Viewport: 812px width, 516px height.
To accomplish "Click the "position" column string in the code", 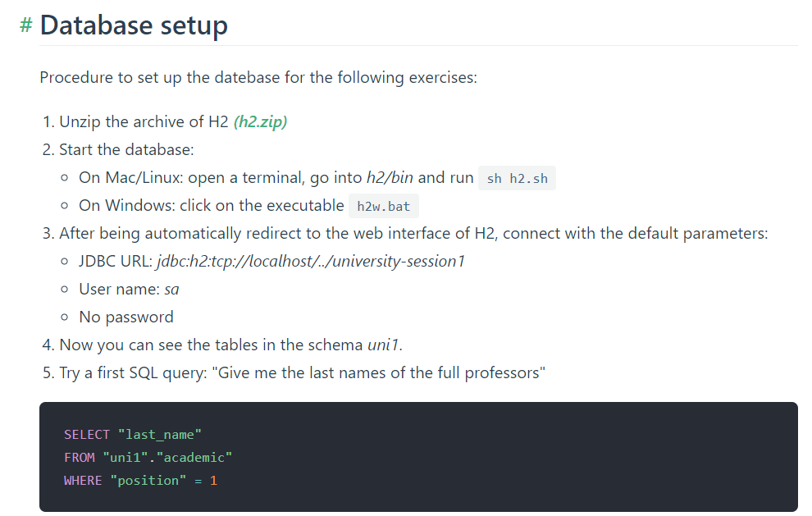I will [x=148, y=481].
